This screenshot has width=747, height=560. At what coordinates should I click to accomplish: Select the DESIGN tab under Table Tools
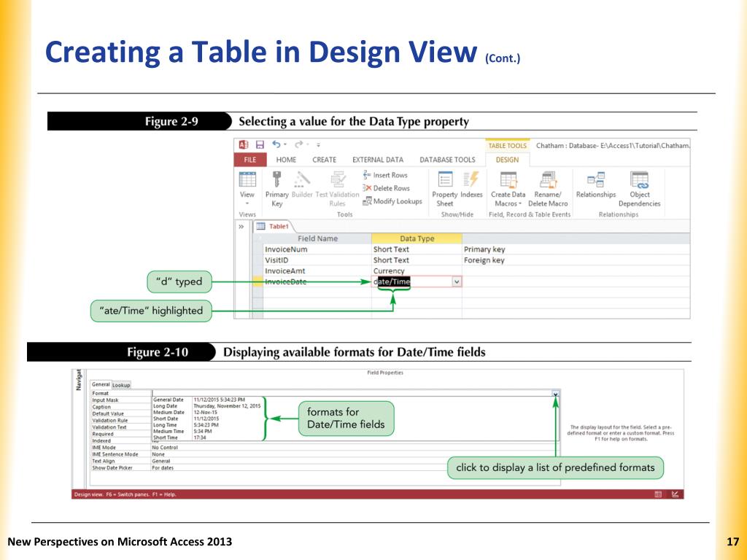(x=508, y=160)
